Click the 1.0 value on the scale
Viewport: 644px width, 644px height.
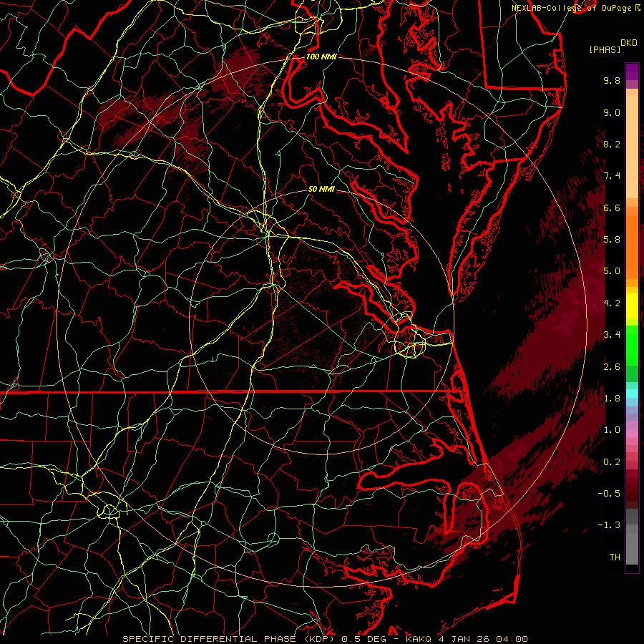(612, 431)
